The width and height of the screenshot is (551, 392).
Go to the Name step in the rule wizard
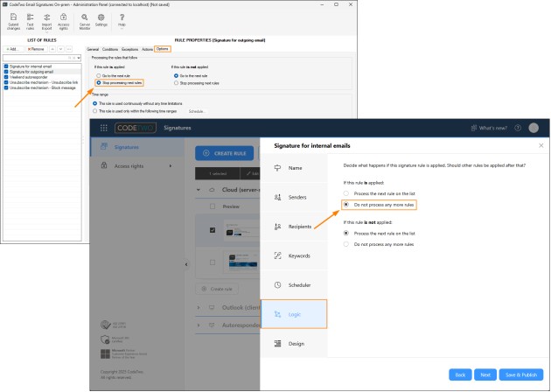pyautogui.click(x=294, y=168)
